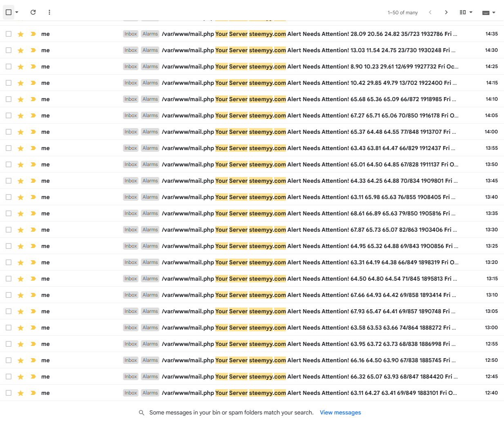Toggle importance marker on 13:25 email
This screenshot has height=421, width=504.
33,246
